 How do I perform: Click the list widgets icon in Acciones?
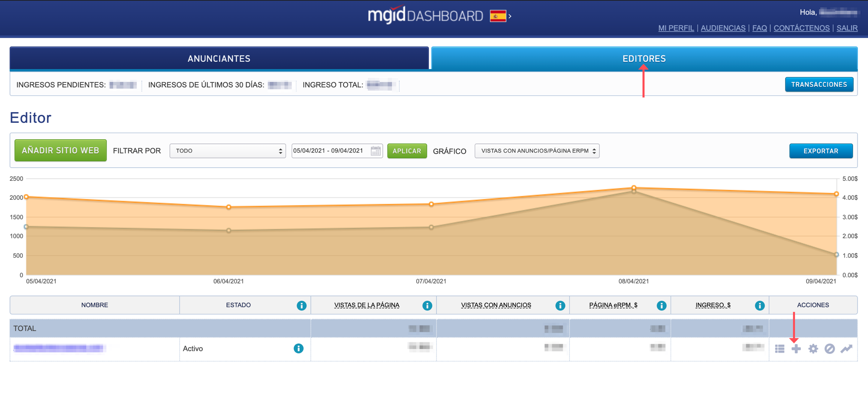point(779,349)
